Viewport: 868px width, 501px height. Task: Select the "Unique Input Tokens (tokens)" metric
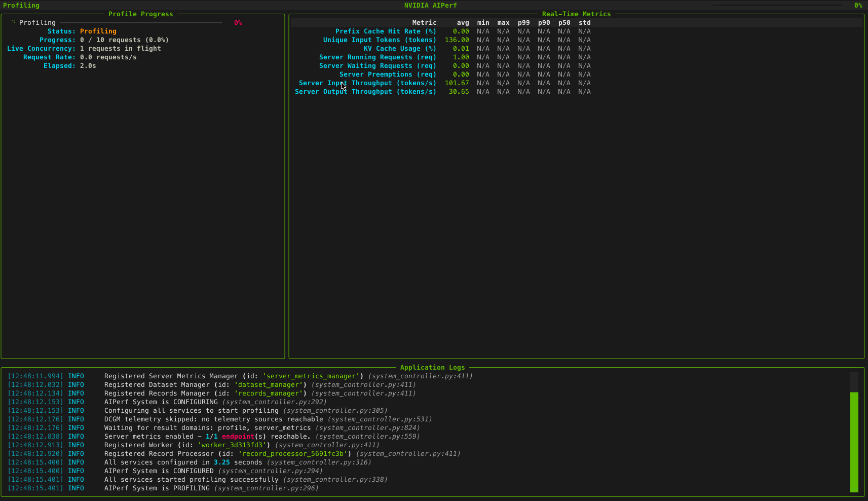380,40
